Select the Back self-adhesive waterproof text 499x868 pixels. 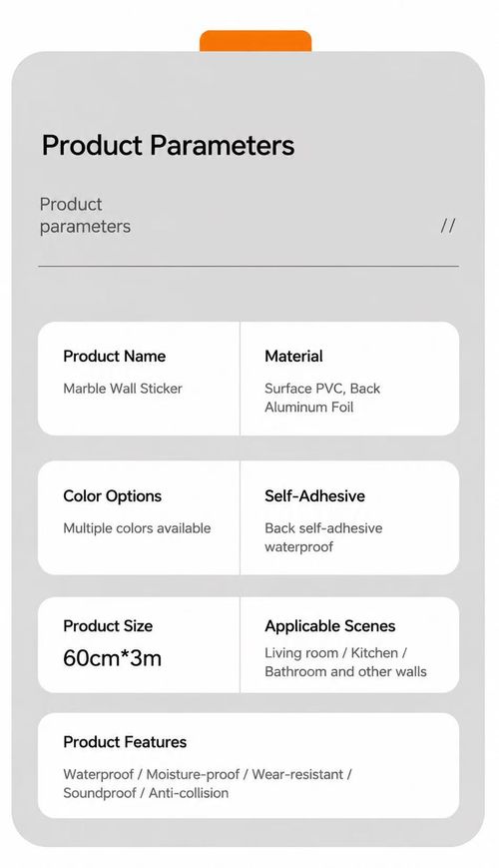pyautogui.click(x=323, y=537)
